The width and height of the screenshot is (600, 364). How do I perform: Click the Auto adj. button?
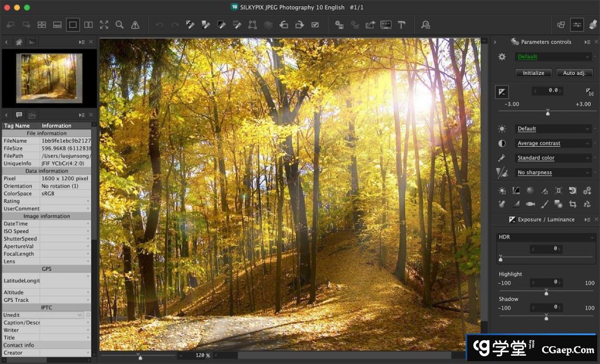tap(574, 73)
